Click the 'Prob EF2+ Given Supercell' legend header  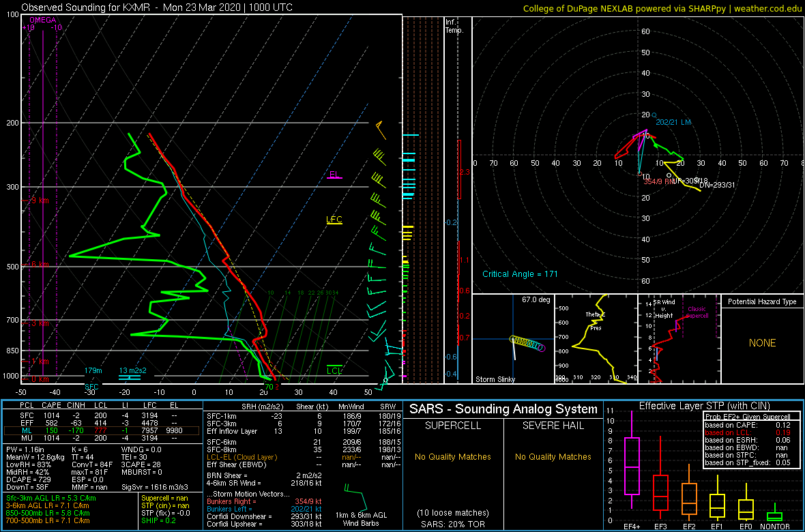(x=748, y=416)
